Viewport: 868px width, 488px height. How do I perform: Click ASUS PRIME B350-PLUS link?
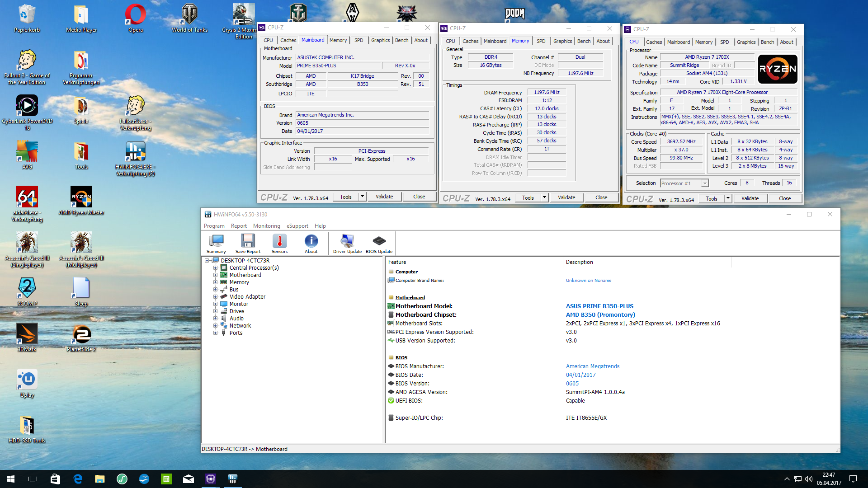[x=599, y=306]
